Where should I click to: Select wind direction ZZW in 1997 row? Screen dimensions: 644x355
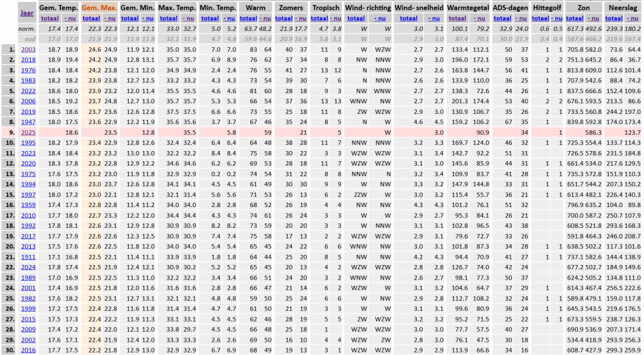(360, 194)
